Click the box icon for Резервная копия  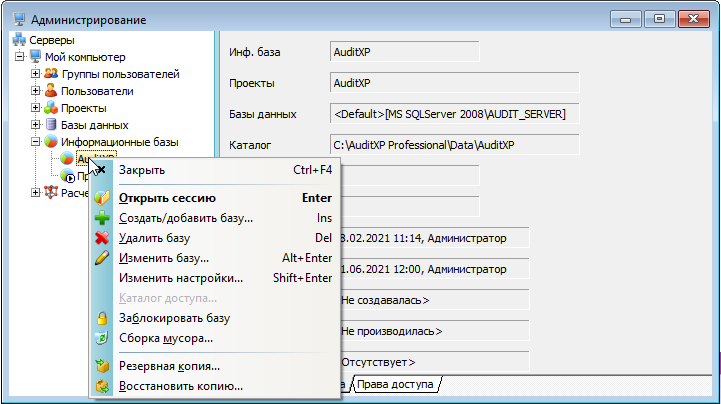pyautogui.click(x=102, y=366)
